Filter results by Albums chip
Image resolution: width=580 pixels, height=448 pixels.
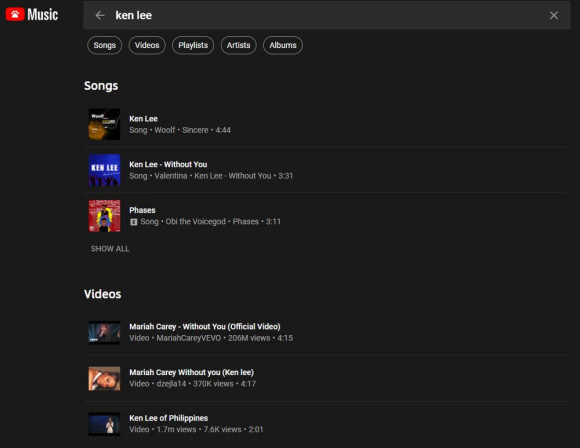coord(283,45)
